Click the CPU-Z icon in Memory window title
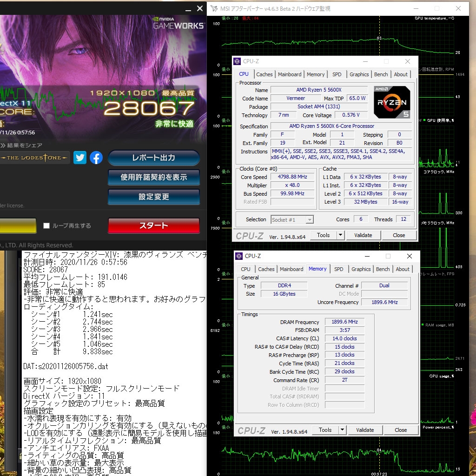 tap(239, 256)
